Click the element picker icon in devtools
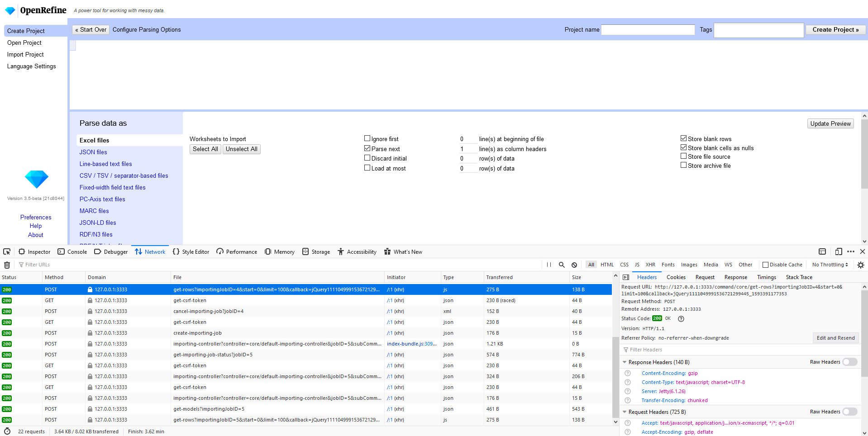 [x=7, y=251]
